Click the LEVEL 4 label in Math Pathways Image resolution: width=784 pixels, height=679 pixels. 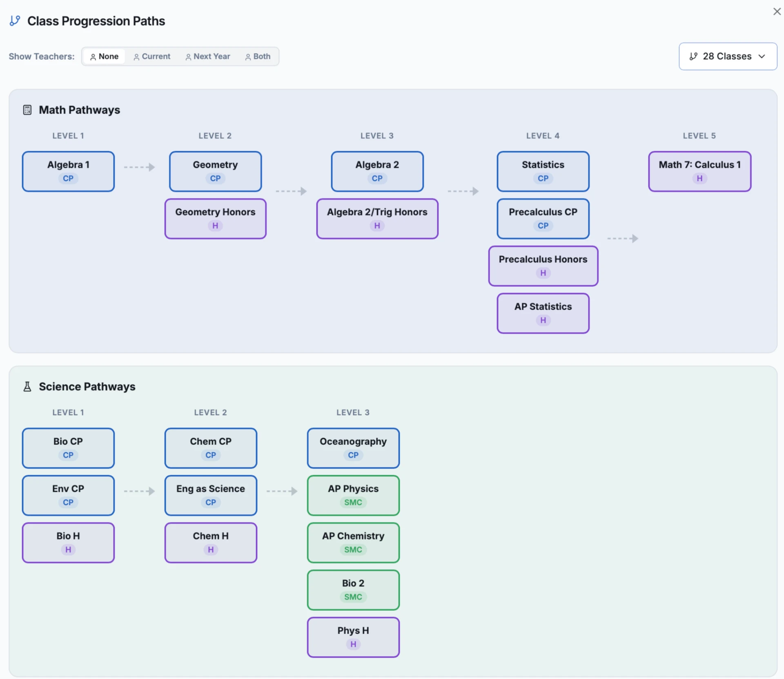pyautogui.click(x=543, y=136)
